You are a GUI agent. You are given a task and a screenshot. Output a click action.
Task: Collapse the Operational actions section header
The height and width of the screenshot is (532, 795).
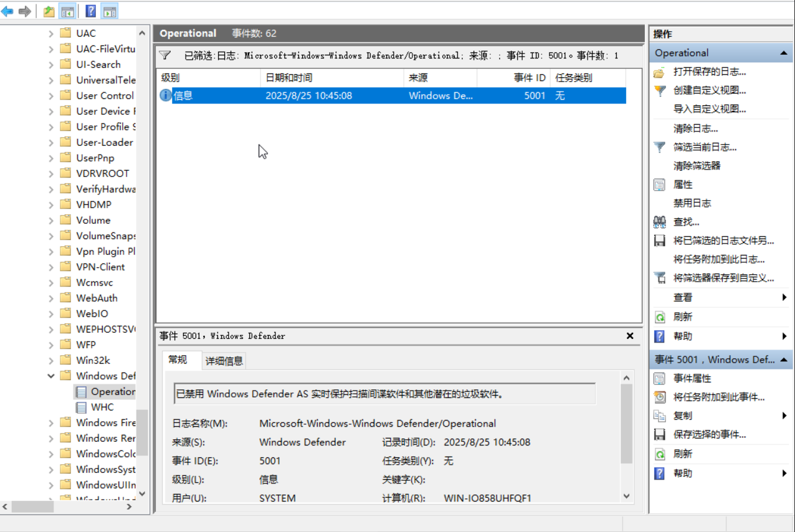[784, 54]
